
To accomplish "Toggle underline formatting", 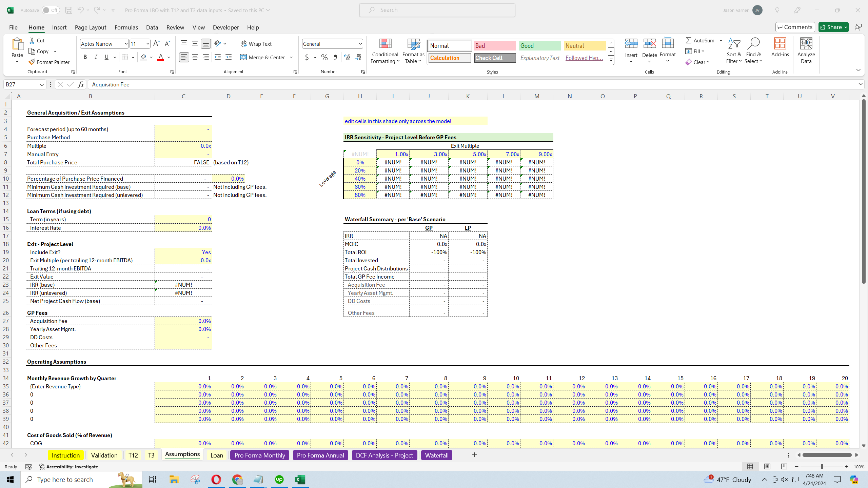I will coord(106,57).
